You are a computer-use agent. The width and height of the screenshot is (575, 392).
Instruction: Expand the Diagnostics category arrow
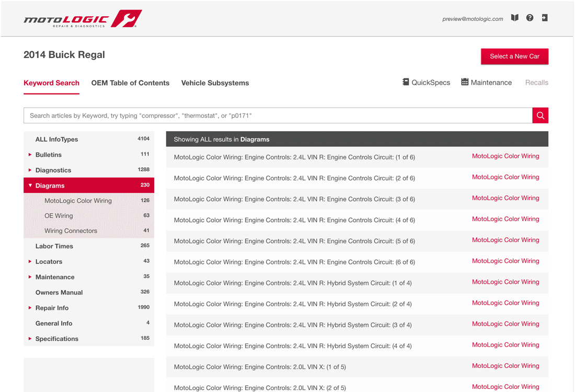click(30, 170)
